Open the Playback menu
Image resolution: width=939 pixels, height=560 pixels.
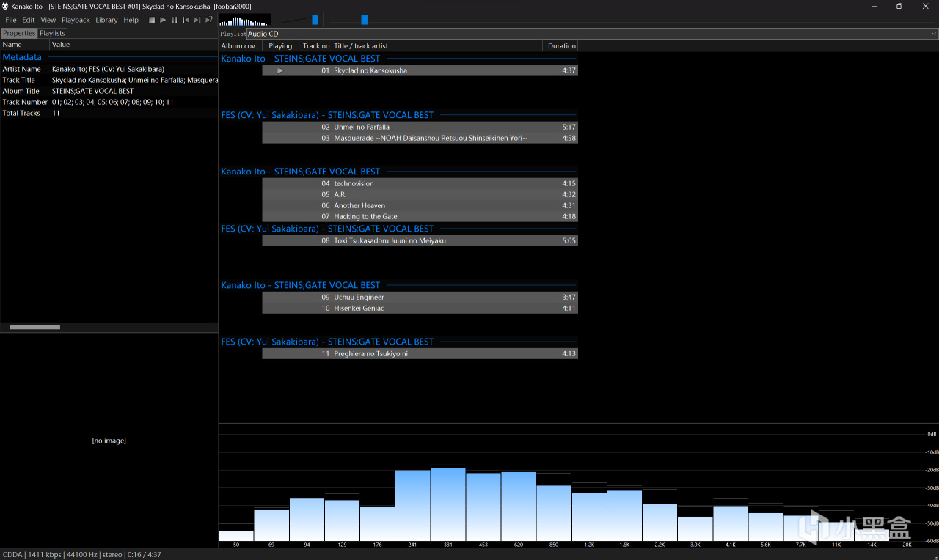tap(76, 20)
